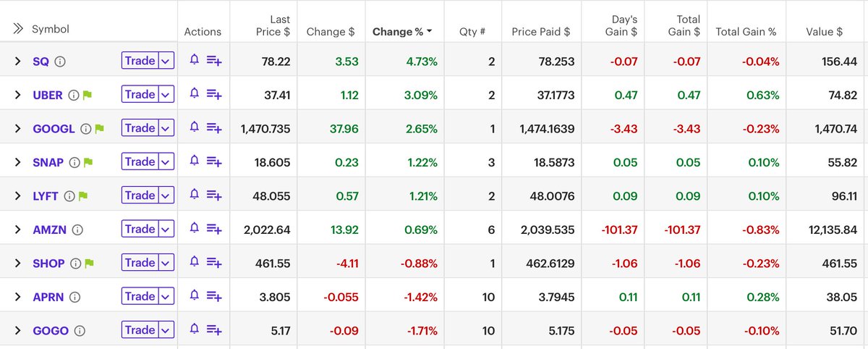Sort by the Value $ column header
The height and width of the screenshot is (349, 868).
tap(825, 32)
